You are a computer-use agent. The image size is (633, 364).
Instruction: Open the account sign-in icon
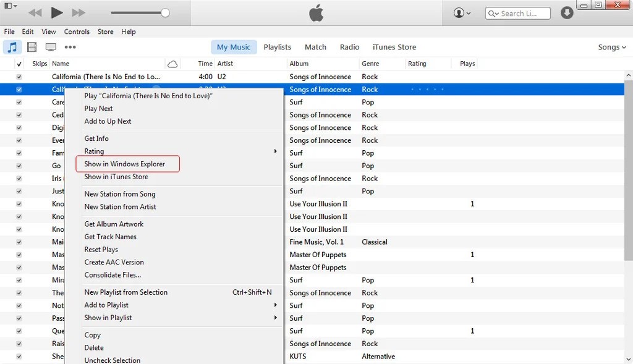[x=458, y=12]
